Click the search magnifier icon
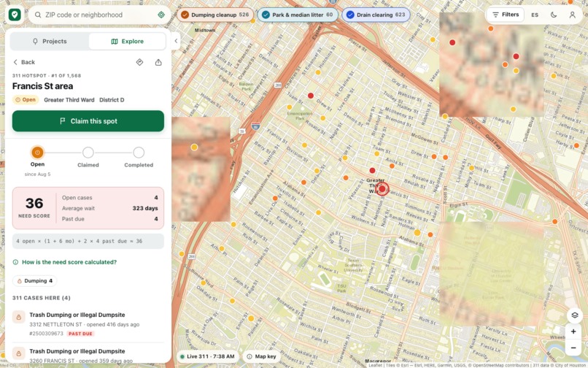This screenshot has height=368, width=588. (38, 15)
